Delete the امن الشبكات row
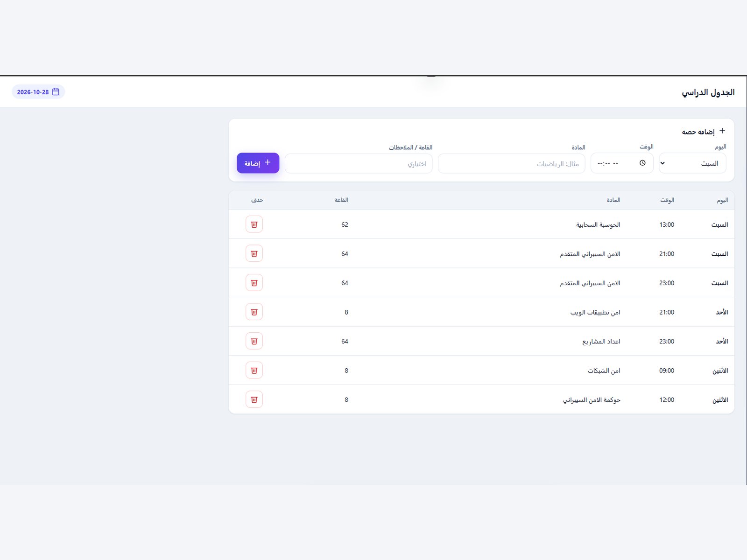This screenshot has height=560, width=747. coord(254,370)
